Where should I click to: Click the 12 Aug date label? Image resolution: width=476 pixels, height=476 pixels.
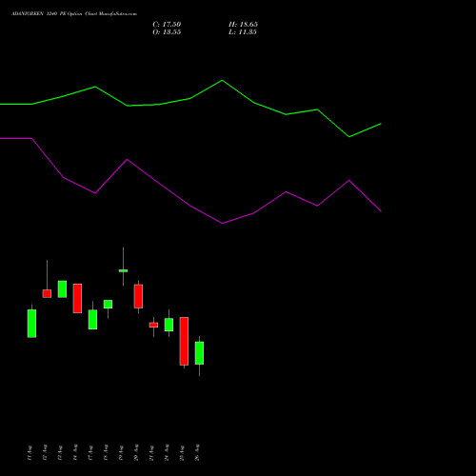pyautogui.click(x=45, y=453)
